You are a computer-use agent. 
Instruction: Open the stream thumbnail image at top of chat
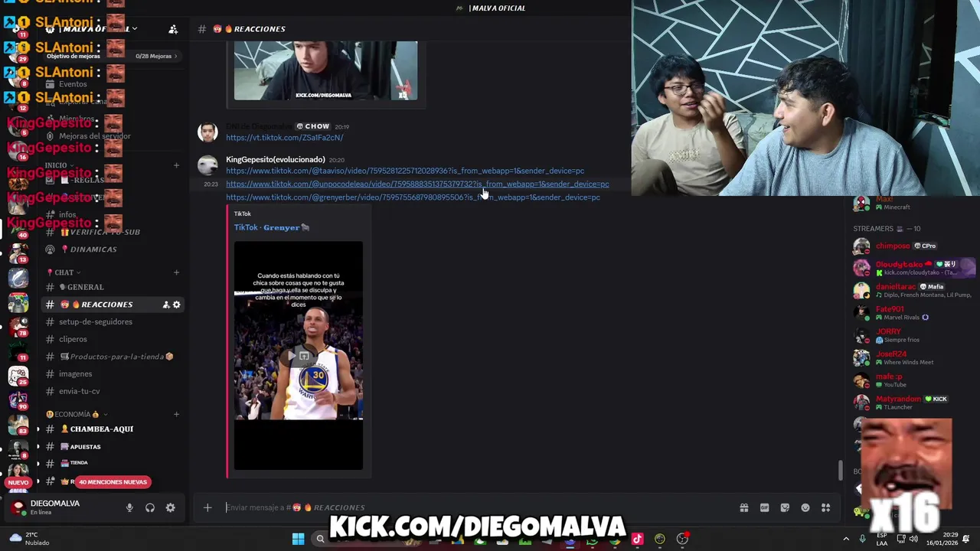pyautogui.click(x=325, y=70)
